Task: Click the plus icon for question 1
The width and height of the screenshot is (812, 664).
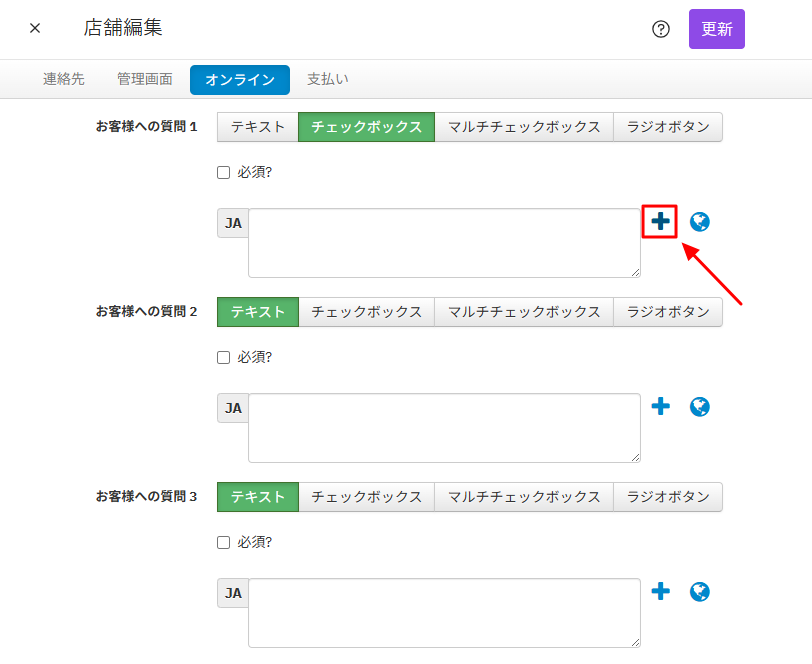Action: click(x=660, y=222)
